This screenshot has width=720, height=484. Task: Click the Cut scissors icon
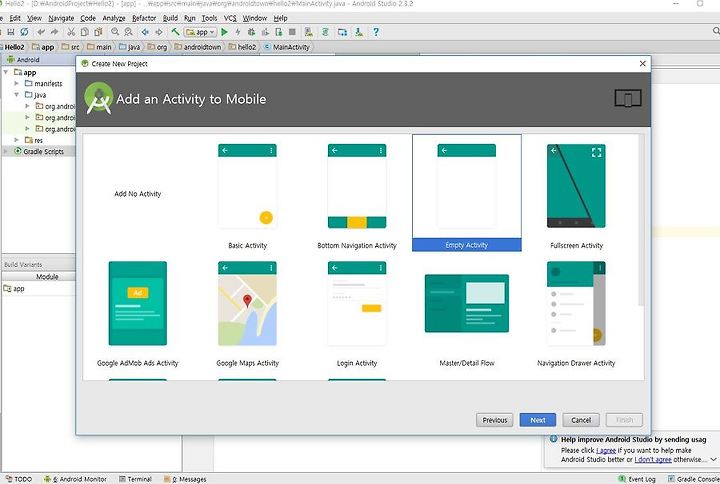click(71, 32)
